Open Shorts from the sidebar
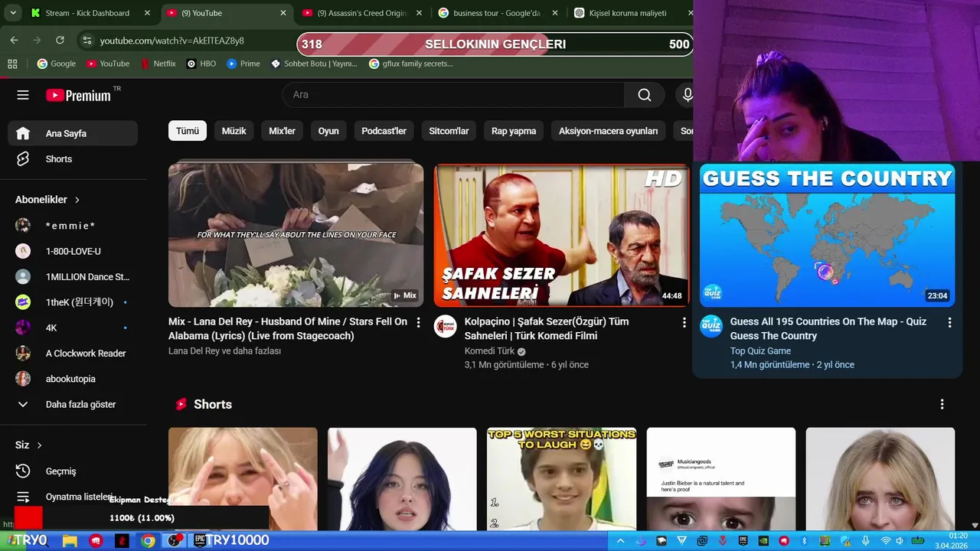This screenshot has height=551, width=980. pos(73,159)
